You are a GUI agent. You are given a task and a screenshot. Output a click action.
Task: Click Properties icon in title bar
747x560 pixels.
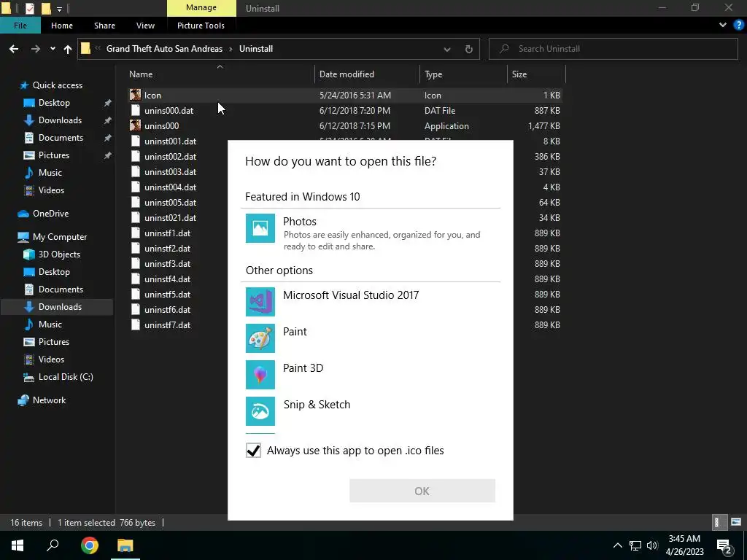[29, 8]
